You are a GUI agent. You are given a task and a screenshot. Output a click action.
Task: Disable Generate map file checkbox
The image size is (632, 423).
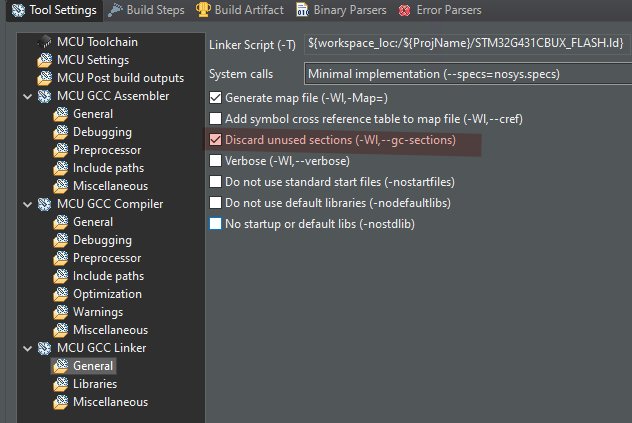(216, 98)
